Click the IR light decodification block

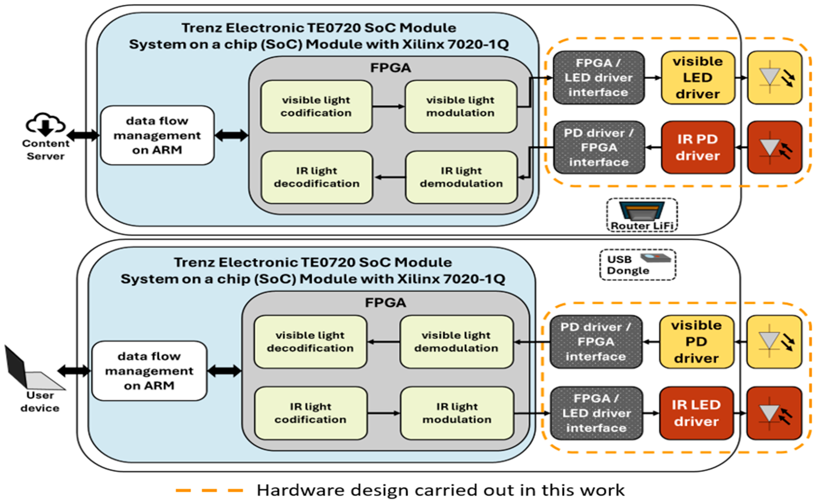317,177
